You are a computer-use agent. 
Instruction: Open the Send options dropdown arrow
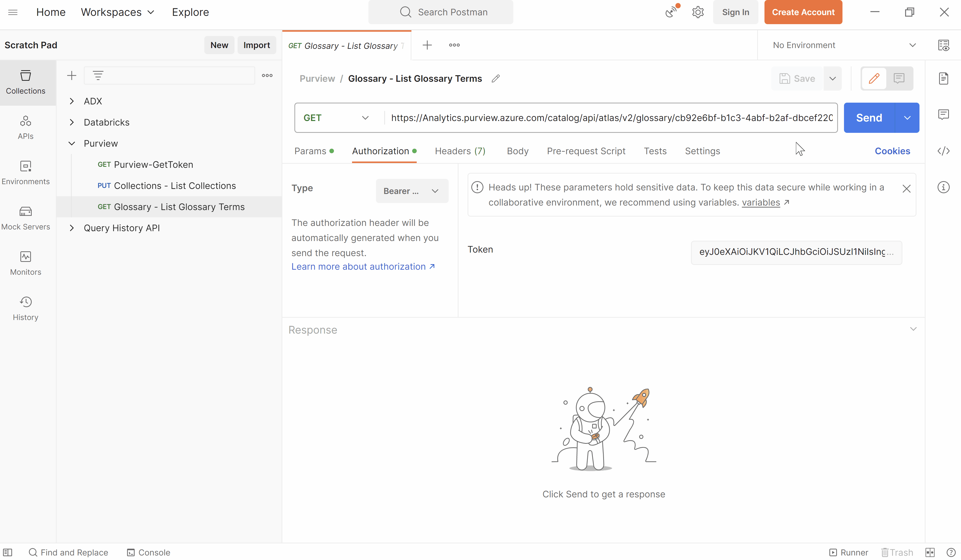(907, 118)
